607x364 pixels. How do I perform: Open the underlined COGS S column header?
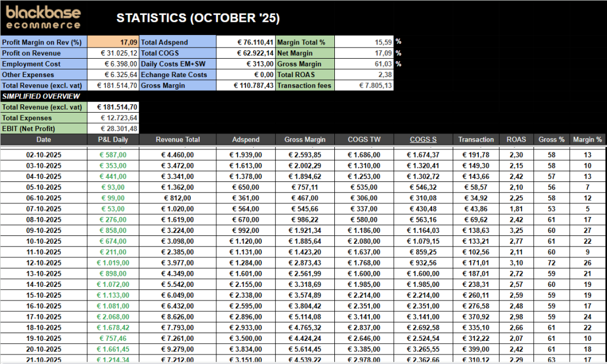[423, 139]
